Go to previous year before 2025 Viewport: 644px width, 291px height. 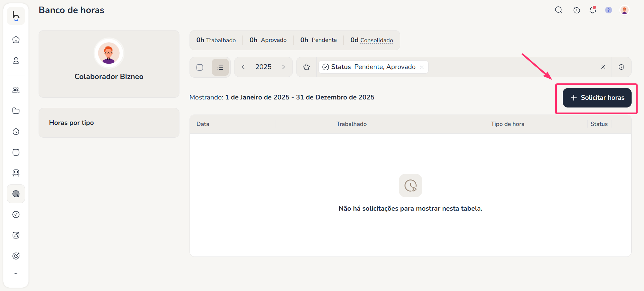tap(244, 67)
